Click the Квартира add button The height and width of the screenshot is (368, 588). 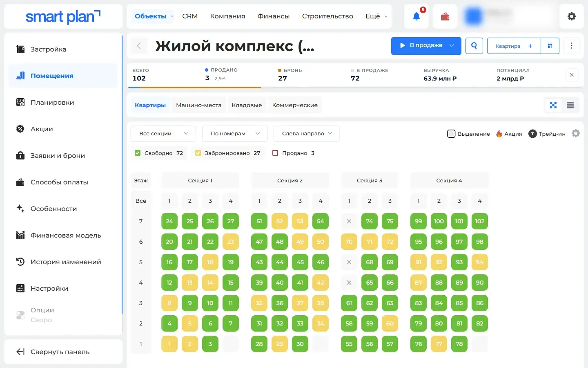(514, 46)
